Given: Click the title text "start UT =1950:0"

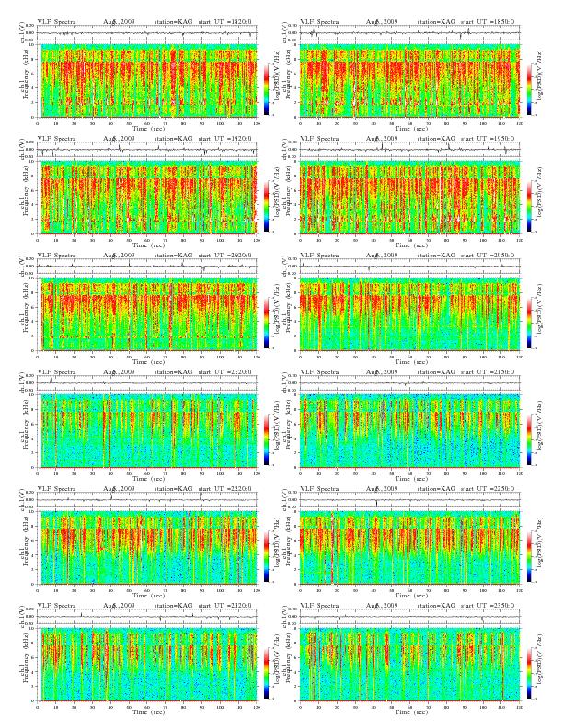Looking at the screenshot, I should pyautogui.click(x=488, y=139).
